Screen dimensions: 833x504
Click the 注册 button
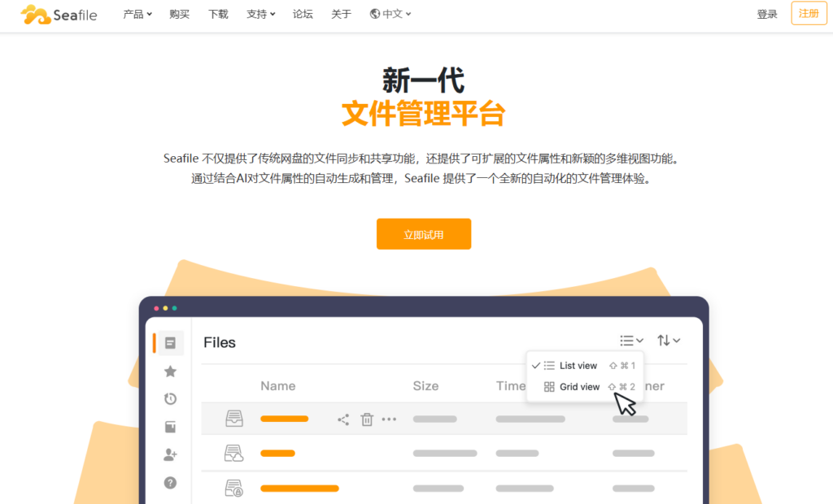click(x=809, y=13)
